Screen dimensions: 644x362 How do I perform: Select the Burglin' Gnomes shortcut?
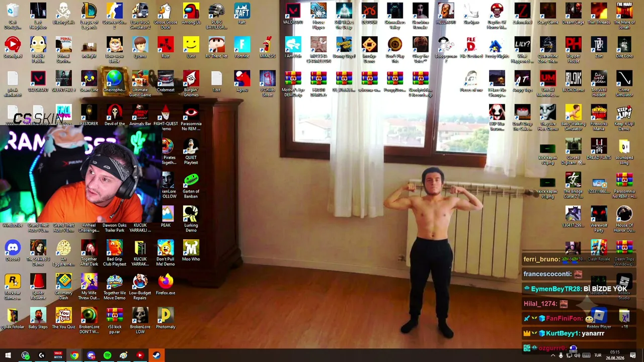coord(191,83)
